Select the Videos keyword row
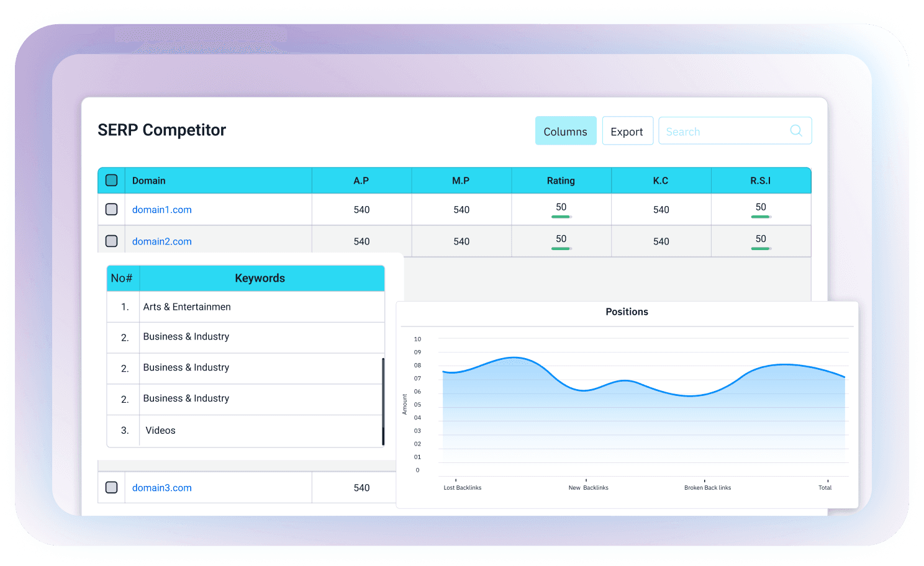This screenshot has width=924, height=566. (160, 430)
